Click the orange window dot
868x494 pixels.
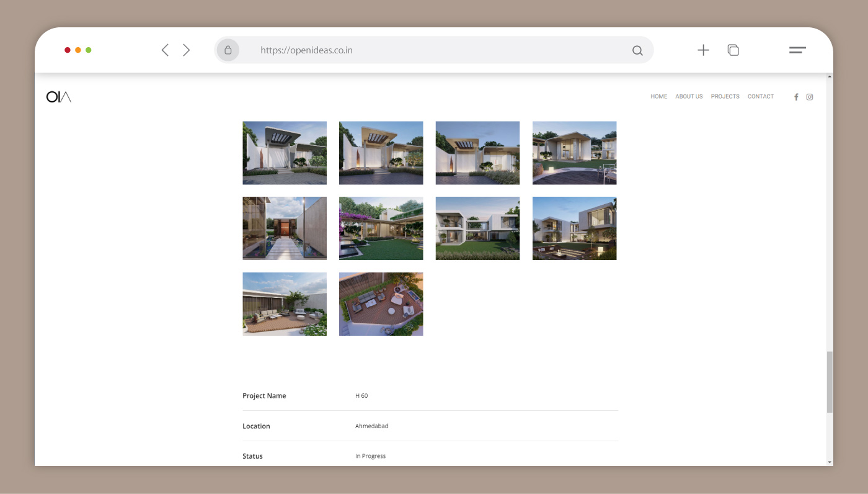(78, 50)
